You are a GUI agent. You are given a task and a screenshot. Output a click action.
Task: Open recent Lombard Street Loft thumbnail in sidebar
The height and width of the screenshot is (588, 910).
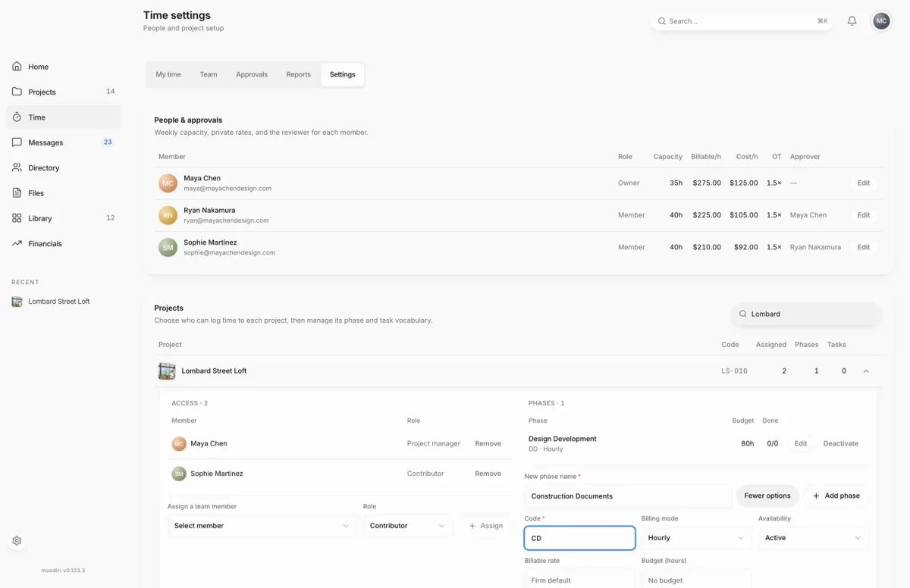click(17, 302)
